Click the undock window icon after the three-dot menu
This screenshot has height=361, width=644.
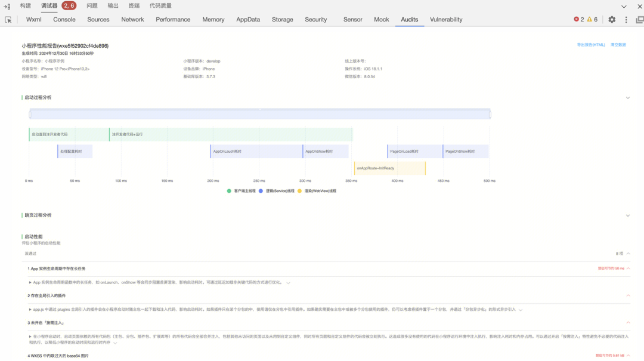(x=639, y=20)
